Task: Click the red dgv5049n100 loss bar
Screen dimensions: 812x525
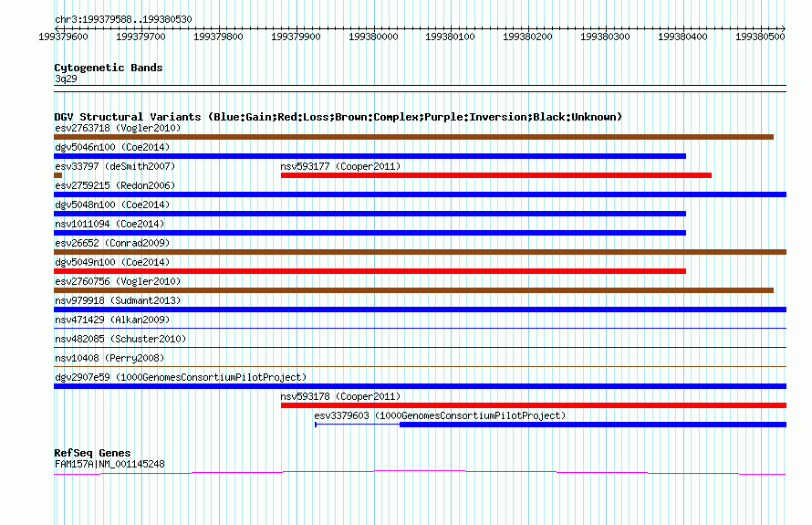Action: coord(370,271)
